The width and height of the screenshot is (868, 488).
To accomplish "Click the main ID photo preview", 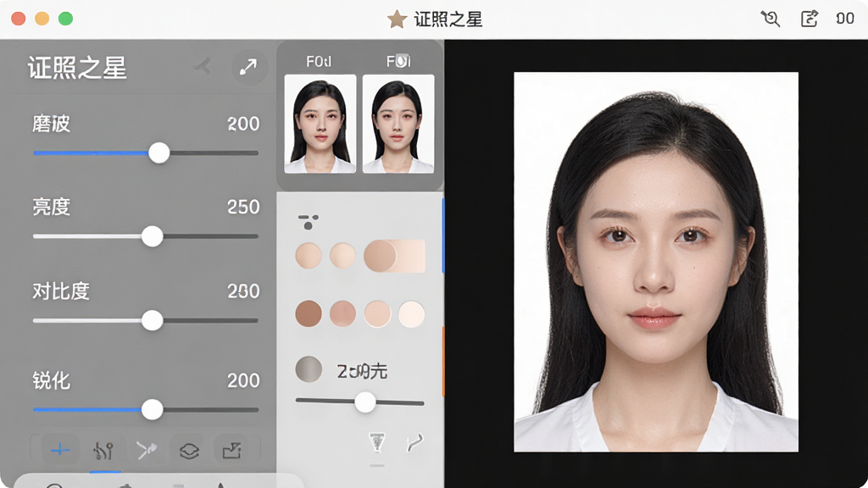I will click(656, 262).
